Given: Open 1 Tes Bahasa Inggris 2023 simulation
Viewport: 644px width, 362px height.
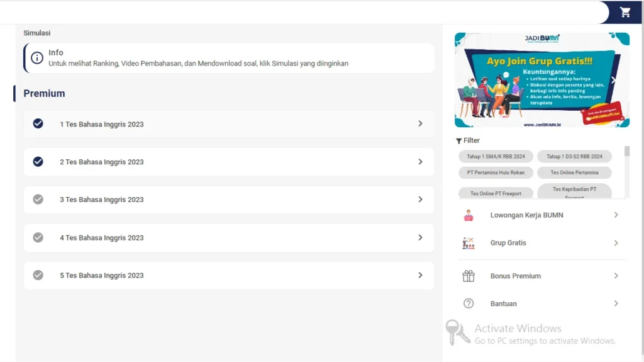Looking at the screenshot, I should [x=229, y=124].
